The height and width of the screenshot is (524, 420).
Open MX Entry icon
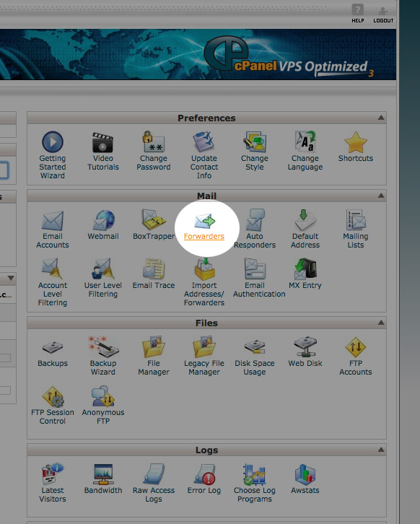point(305,268)
